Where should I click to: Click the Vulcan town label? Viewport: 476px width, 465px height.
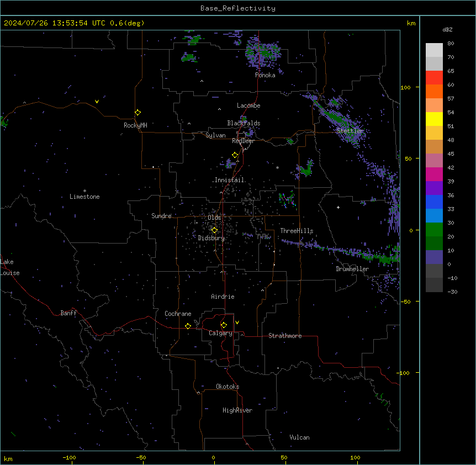point(299,437)
